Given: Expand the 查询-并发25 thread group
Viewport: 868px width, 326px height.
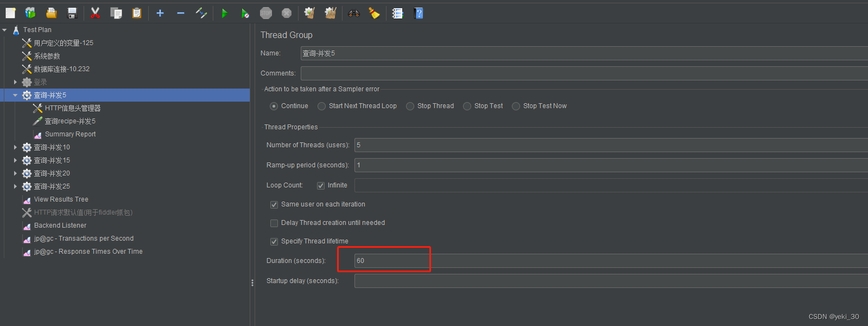Looking at the screenshot, I should [15, 186].
